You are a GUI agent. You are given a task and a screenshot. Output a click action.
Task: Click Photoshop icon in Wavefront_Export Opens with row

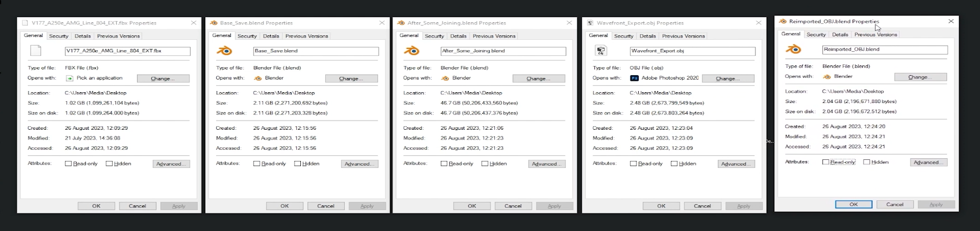point(634,78)
